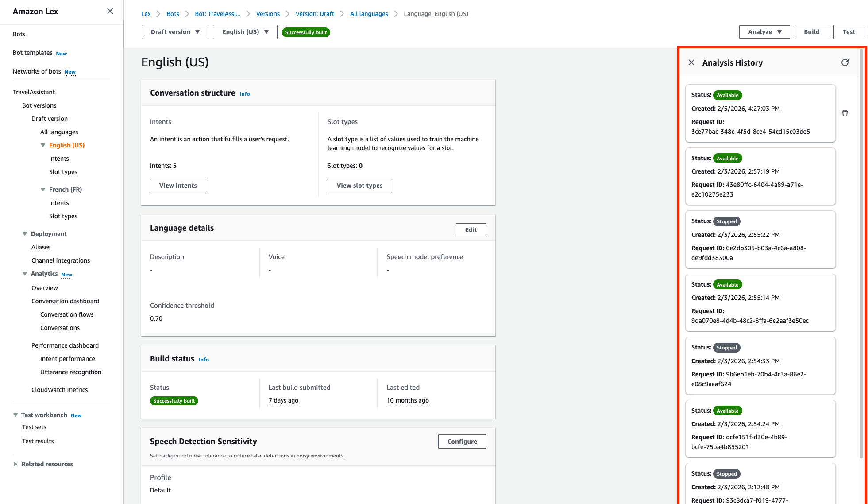Open Channel integrations in sidebar
This screenshot has width=868, height=504.
[61, 260]
